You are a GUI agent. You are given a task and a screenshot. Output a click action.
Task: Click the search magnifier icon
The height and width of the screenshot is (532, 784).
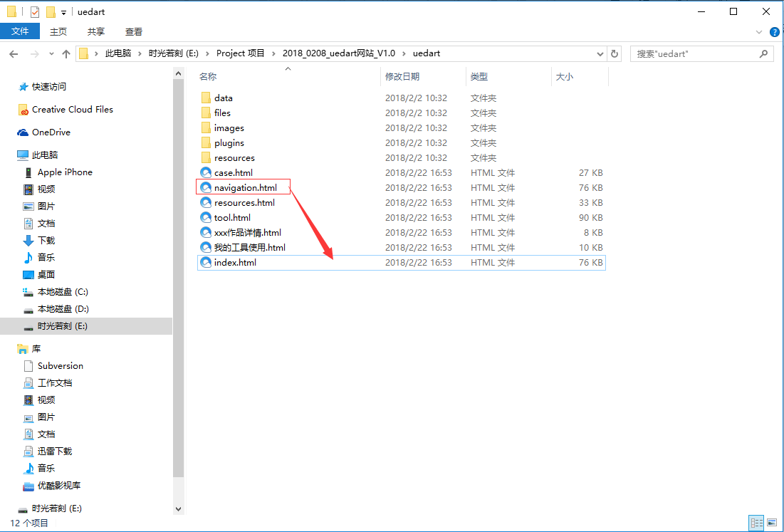[x=763, y=53]
